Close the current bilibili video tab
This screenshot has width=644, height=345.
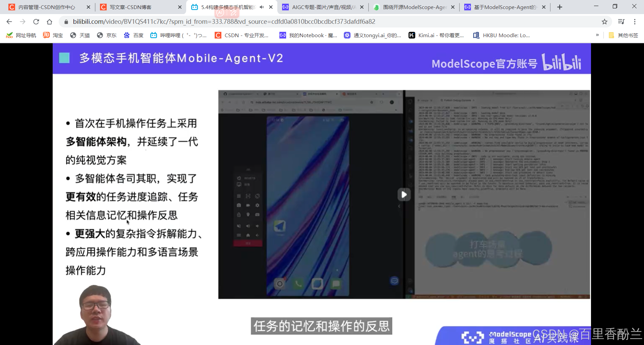click(271, 7)
